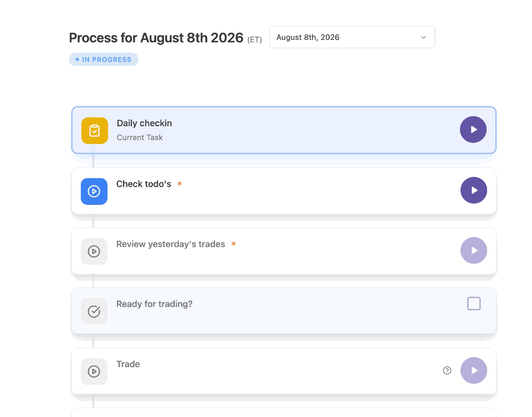532x417 pixels.
Task: Click the IN PROGRESS status badge
Action: pyautogui.click(x=104, y=59)
